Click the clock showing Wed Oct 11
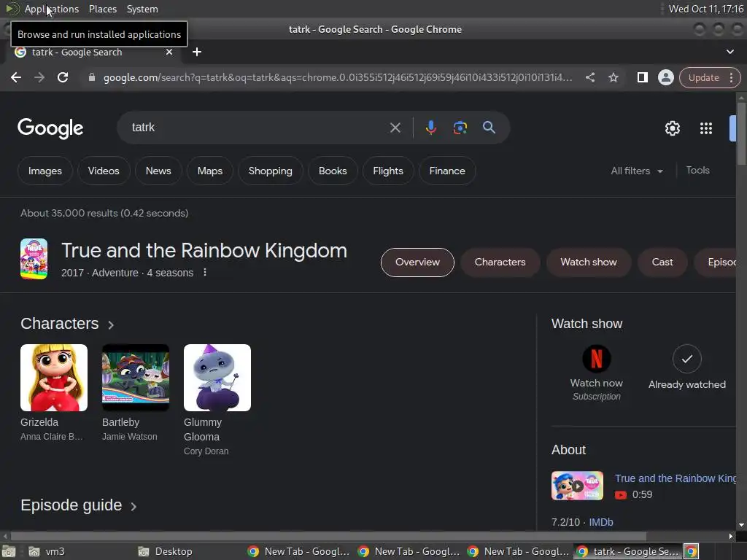This screenshot has width=747, height=560. 706,9
